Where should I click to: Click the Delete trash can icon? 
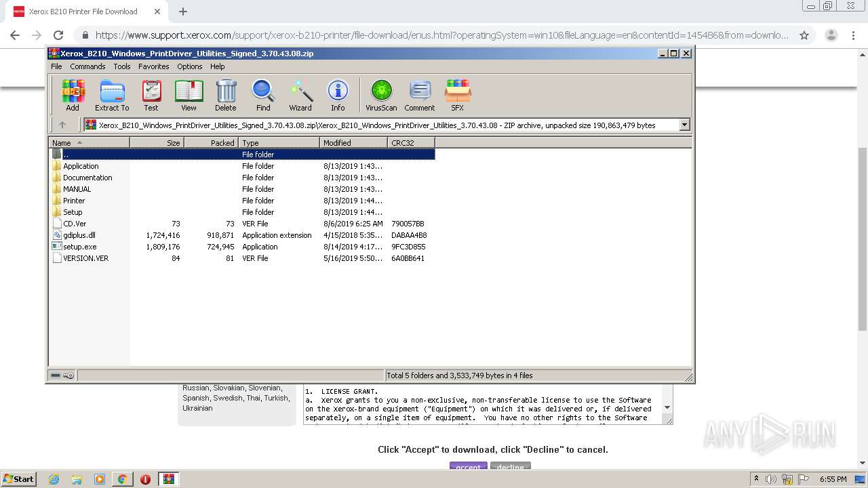point(226,95)
